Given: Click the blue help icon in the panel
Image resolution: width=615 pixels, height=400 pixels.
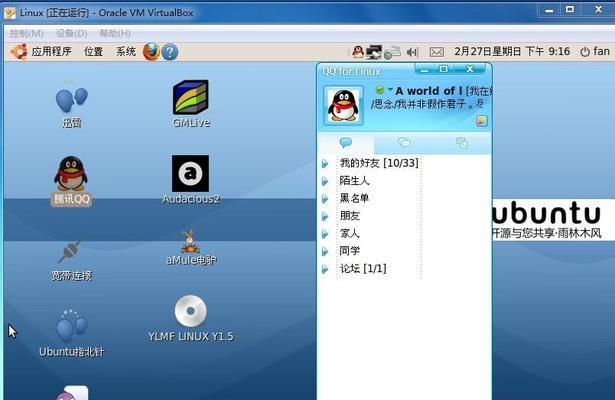Looking at the screenshot, I should click(x=169, y=51).
